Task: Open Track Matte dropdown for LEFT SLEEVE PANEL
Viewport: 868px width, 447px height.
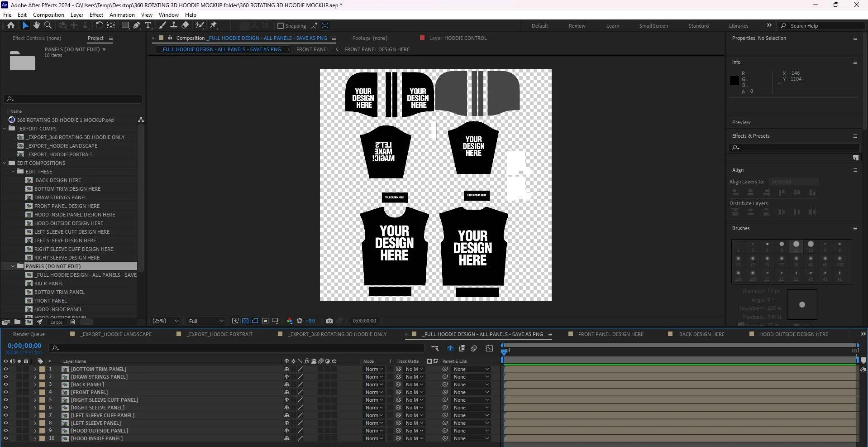Action: 414,423
